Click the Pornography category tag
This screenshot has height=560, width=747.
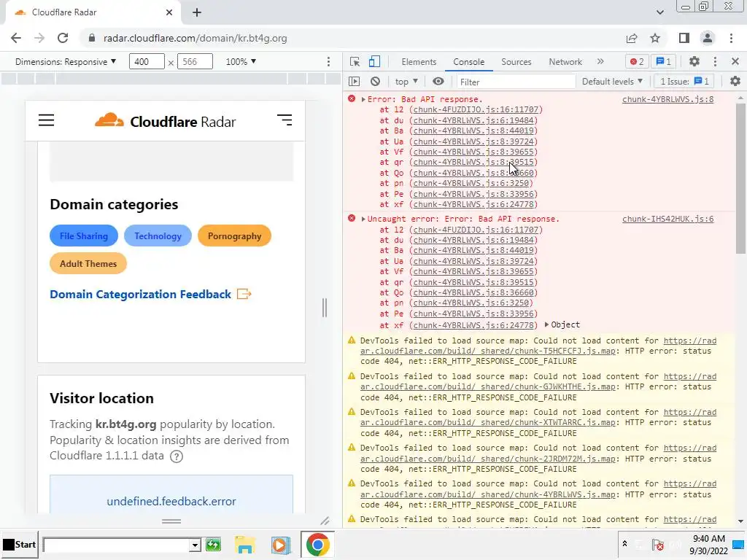(234, 236)
